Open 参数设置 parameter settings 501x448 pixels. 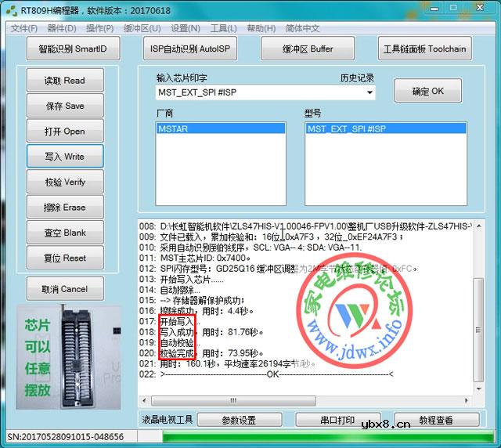click(x=240, y=420)
